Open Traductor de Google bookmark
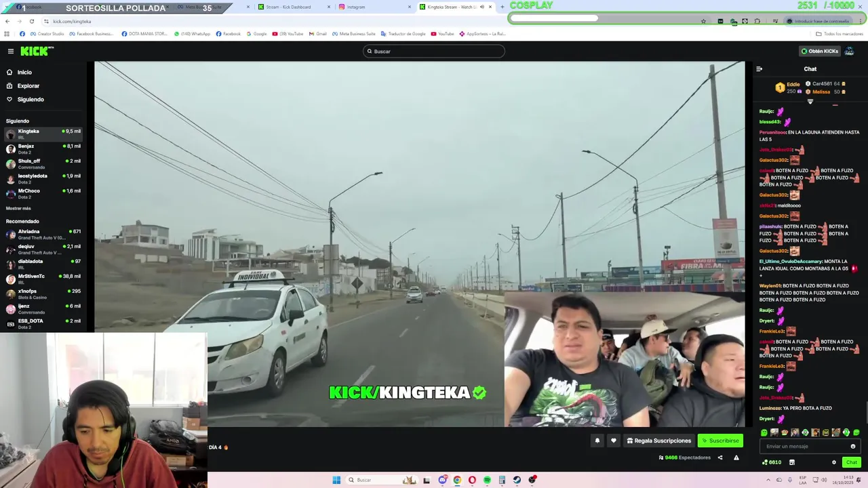Viewport: 868px width, 488px height. click(403, 34)
